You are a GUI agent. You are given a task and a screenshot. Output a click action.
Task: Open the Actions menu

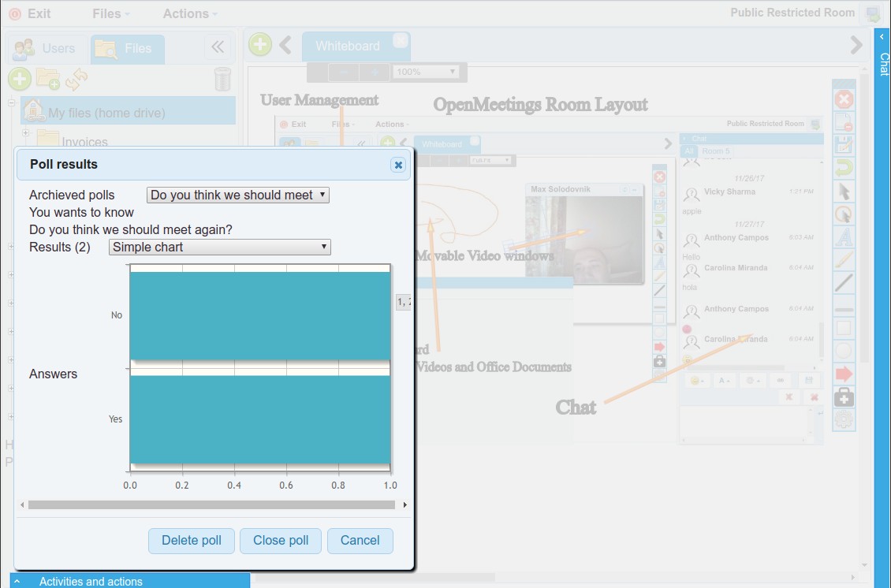click(x=189, y=13)
